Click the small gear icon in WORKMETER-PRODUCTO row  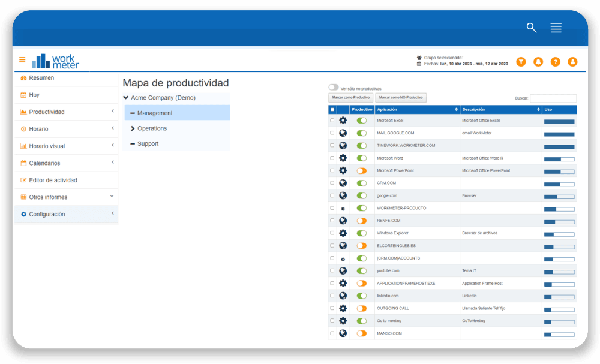343,209
